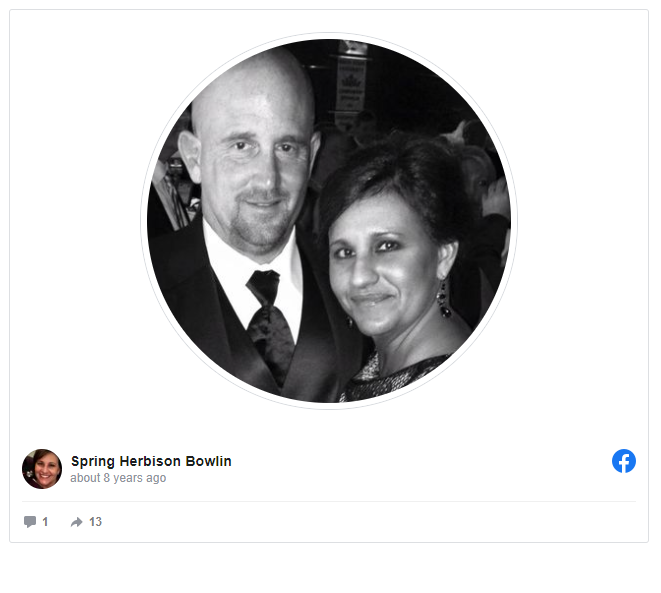The width and height of the screenshot is (661, 593).
Task: Click the man's goatee in the photo
Action: [x=258, y=221]
